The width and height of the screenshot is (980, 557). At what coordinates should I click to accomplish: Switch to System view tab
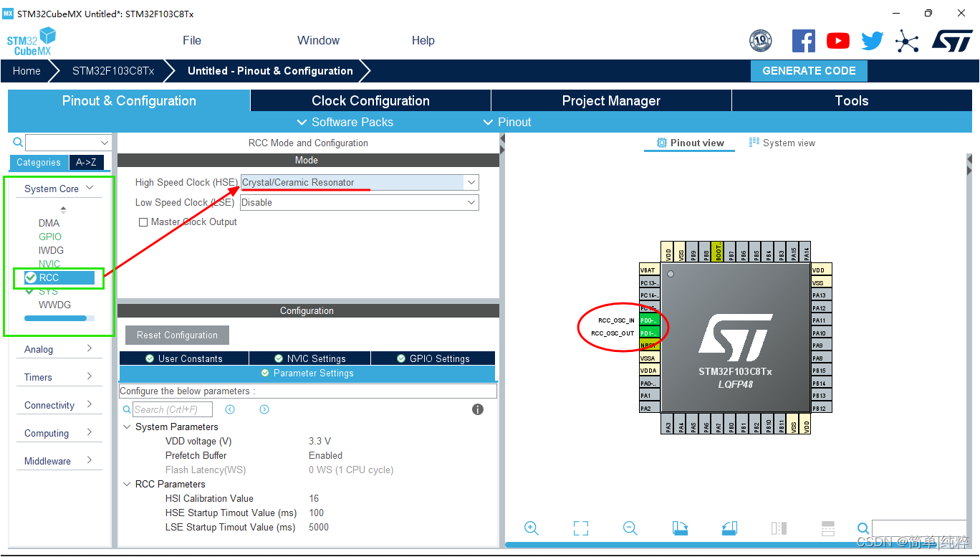coord(782,143)
